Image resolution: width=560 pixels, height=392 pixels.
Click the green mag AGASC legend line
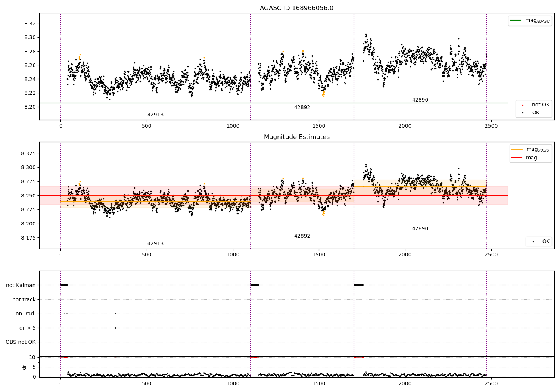516,21
